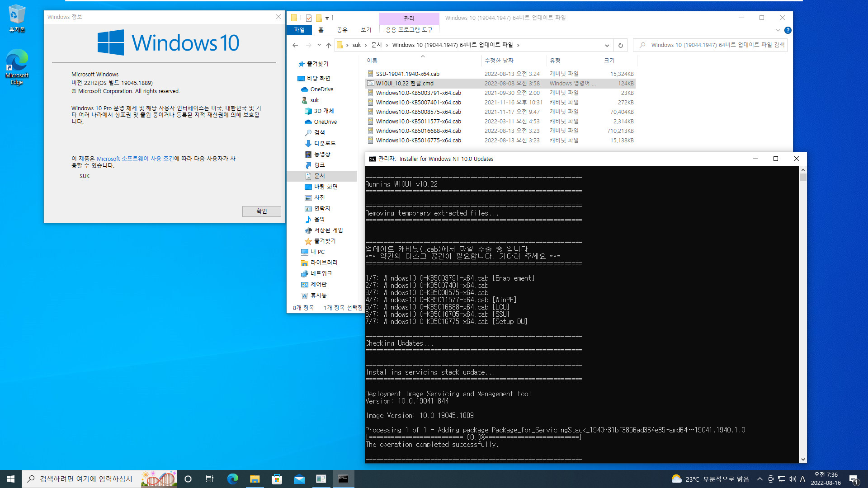Screen dimensions: 868x488
Task: Click the console scrollbar down arrow
Action: pyautogui.click(x=803, y=459)
